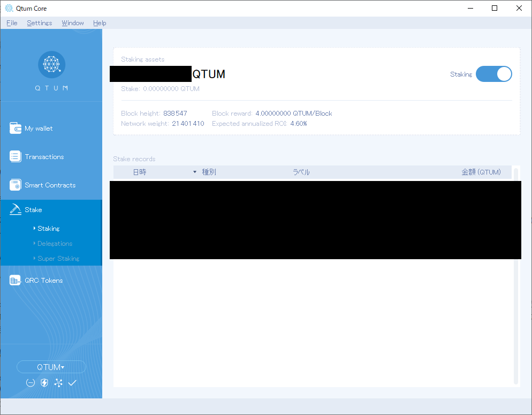This screenshot has width=532, height=415.
Task: Go to the My wallet page
Action: [x=39, y=129]
